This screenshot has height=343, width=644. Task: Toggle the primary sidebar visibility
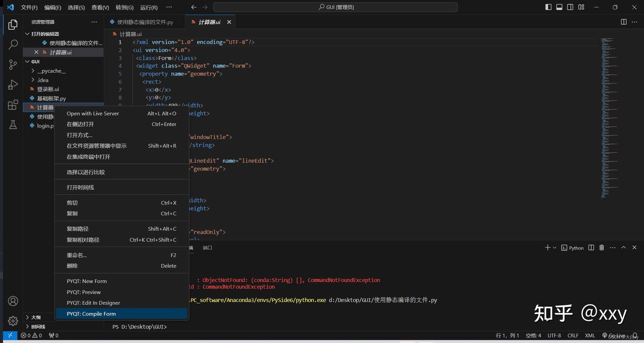[547, 7]
